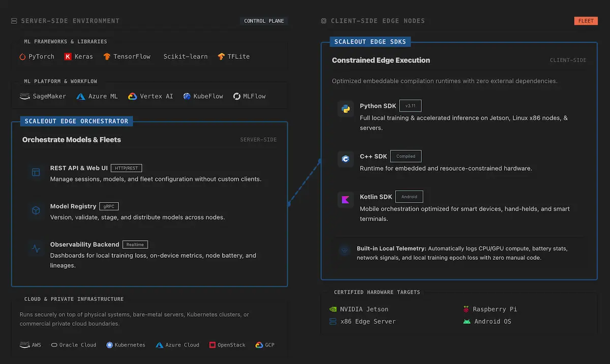Click the NVIDIA Jetson green icon
This screenshot has width=610, height=364.
[x=333, y=309]
